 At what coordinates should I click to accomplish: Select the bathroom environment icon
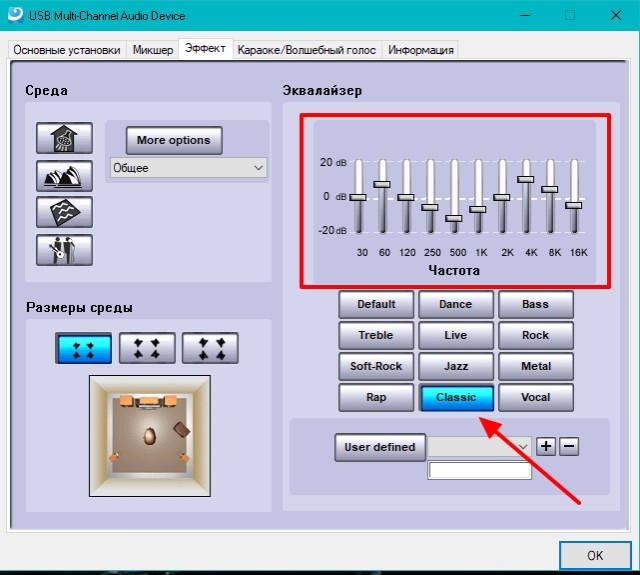tap(64, 138)
